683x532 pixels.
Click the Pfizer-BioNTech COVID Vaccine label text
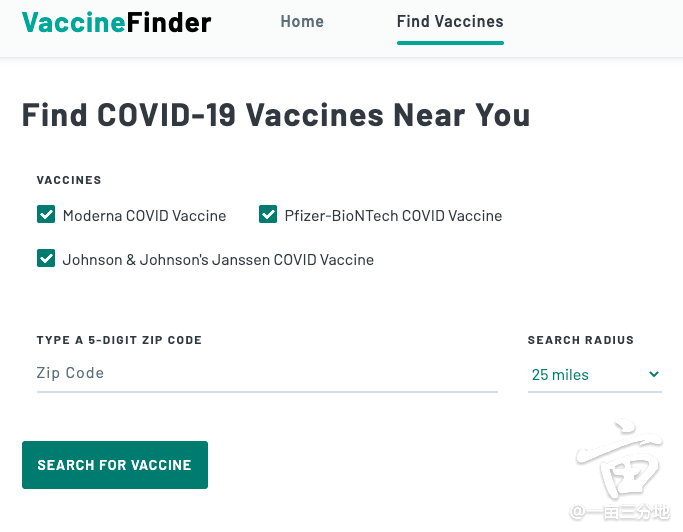tap(393, 216)
